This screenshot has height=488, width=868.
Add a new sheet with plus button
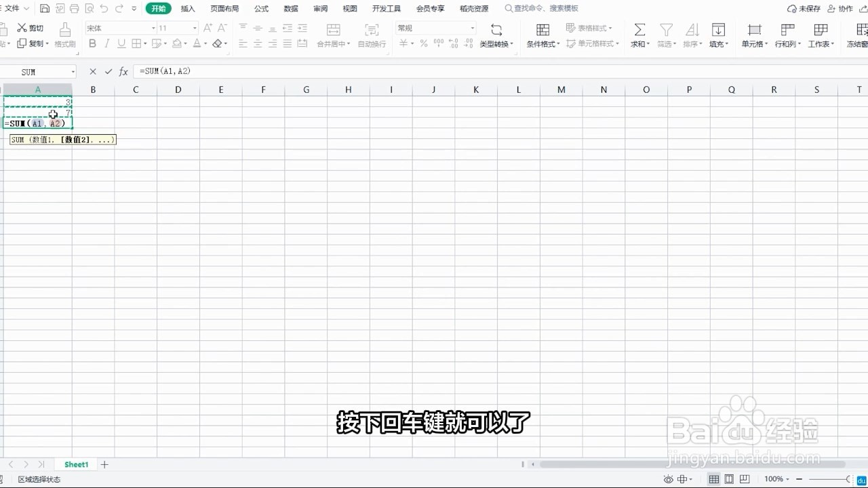click(x=104, y=465)
